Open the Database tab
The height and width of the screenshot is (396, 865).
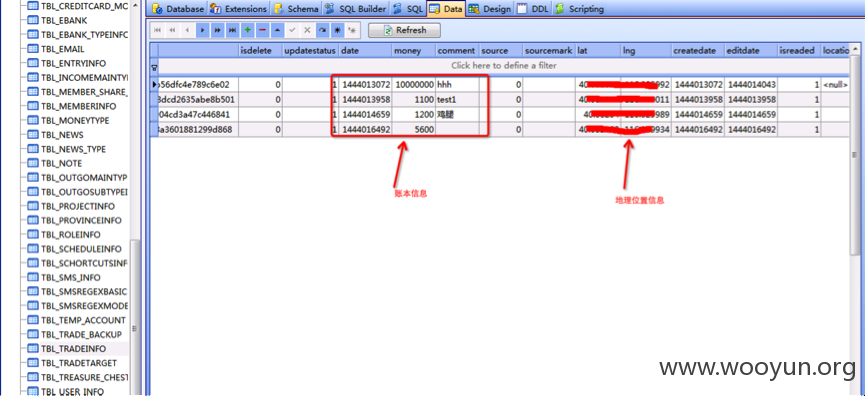[x=178, y=9]
